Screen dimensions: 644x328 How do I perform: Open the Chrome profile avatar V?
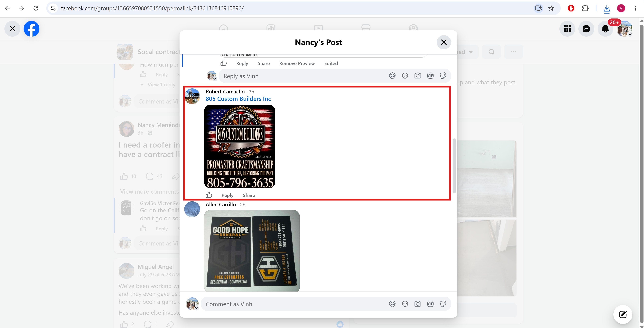click(x=621, y=8)
